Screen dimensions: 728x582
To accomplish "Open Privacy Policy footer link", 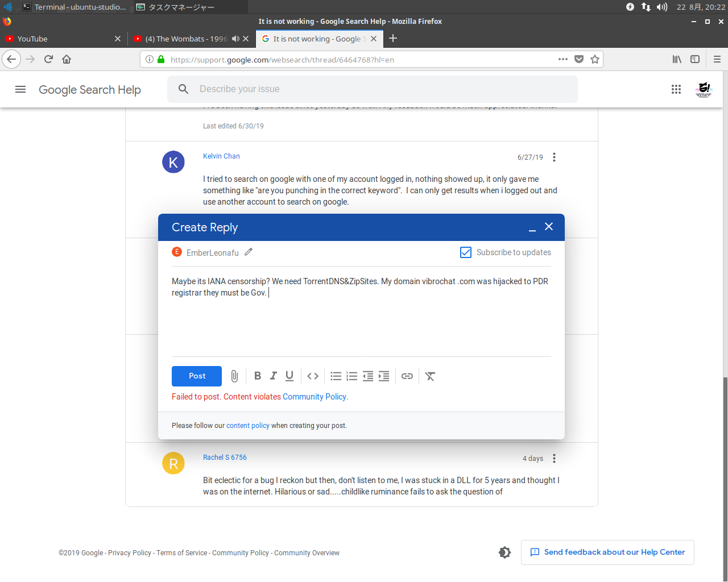I will tap(130, 553).
